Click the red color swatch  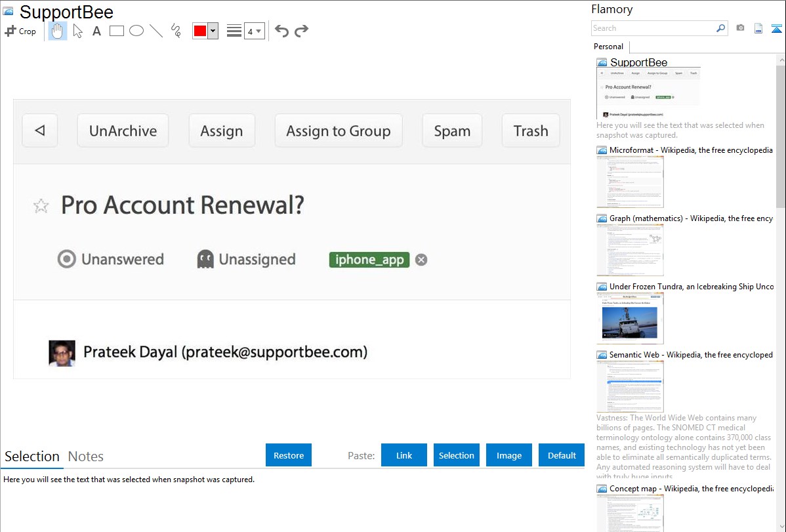[200, 31]
